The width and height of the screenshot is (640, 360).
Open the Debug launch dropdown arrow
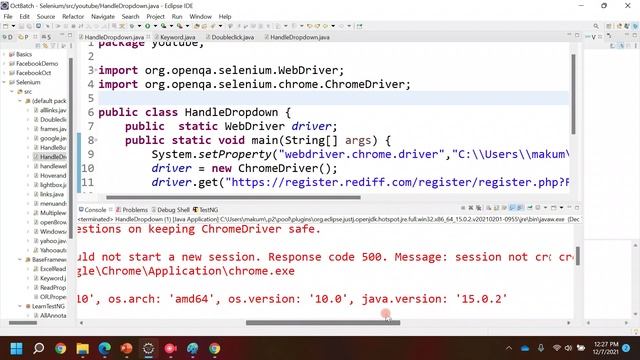(139, 26)
